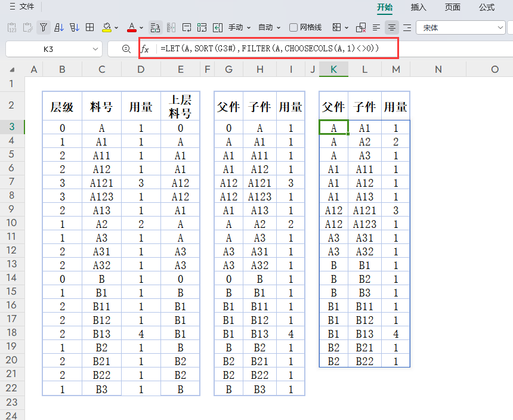Open the 页面 tab

click(453, 7)
